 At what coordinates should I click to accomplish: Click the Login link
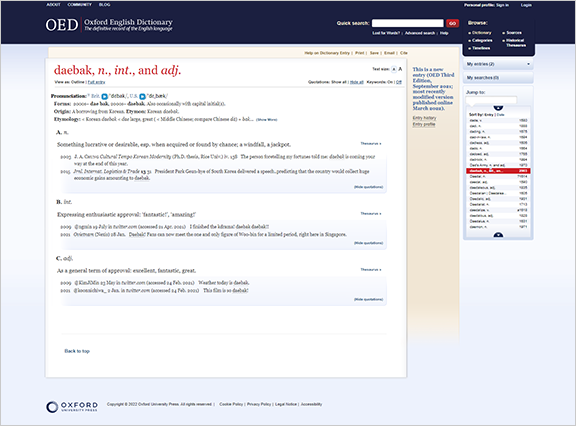[x=526, y=5]
